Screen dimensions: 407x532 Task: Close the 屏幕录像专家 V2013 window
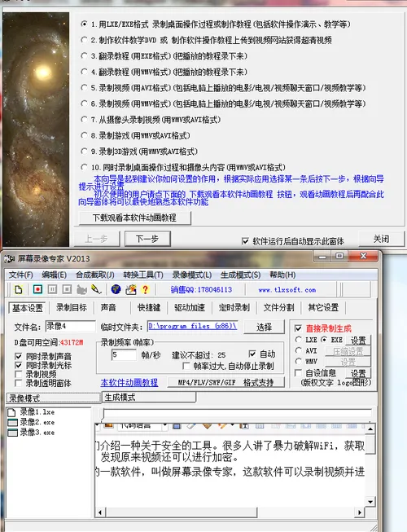(363, 256)
